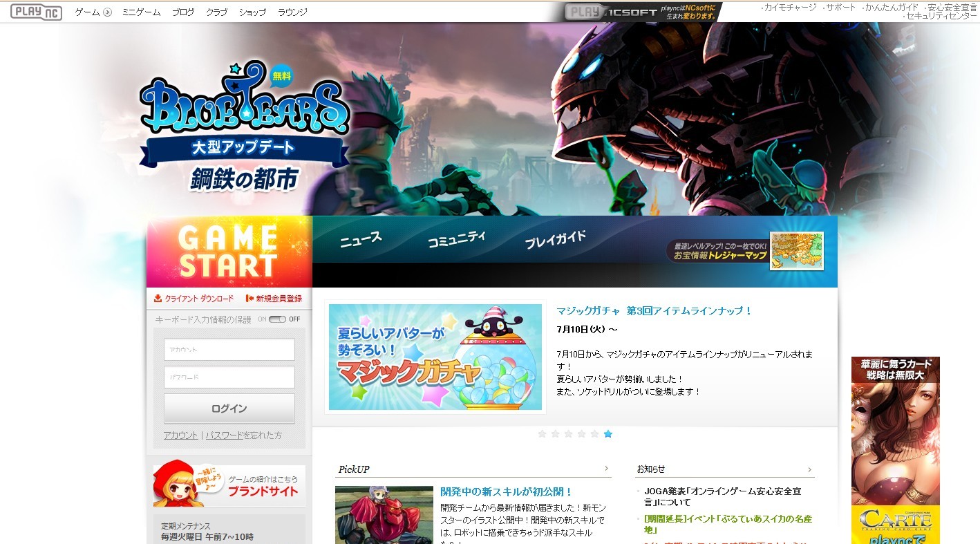Click the アカウント input field
The width and height of the screenshot is (980, 544).
click(229, 350)
